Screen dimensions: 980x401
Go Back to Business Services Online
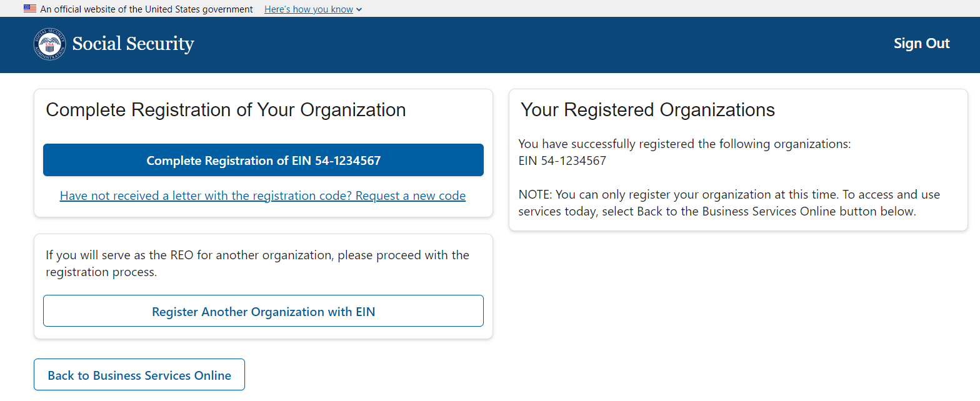pyautogui.click(x=139, y=375)
